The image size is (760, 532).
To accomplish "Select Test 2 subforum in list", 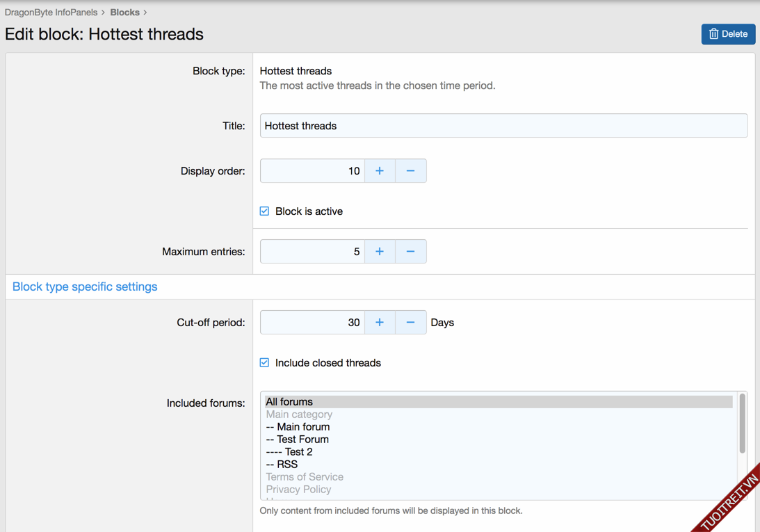I will point(289,452).
